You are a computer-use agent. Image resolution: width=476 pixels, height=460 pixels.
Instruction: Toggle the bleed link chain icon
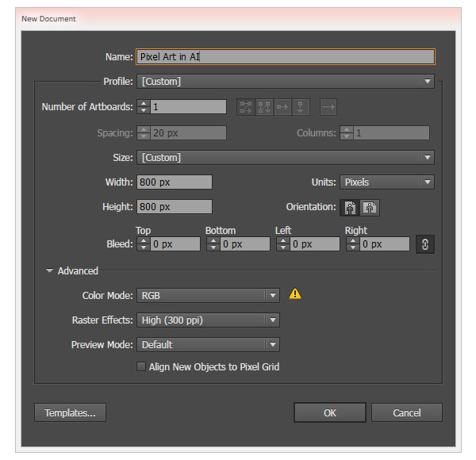(425, 244)
